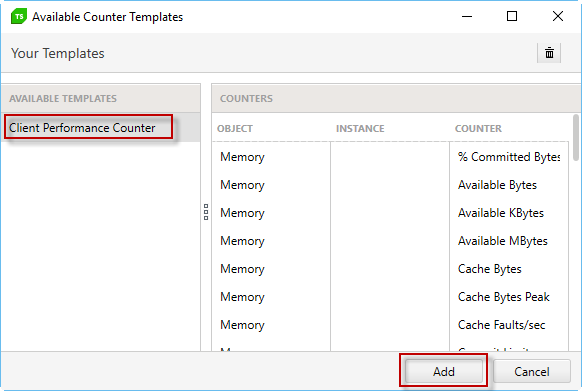582x391 pixels.
Task: Click the OBJECT column header
Action: click(235, 128)
